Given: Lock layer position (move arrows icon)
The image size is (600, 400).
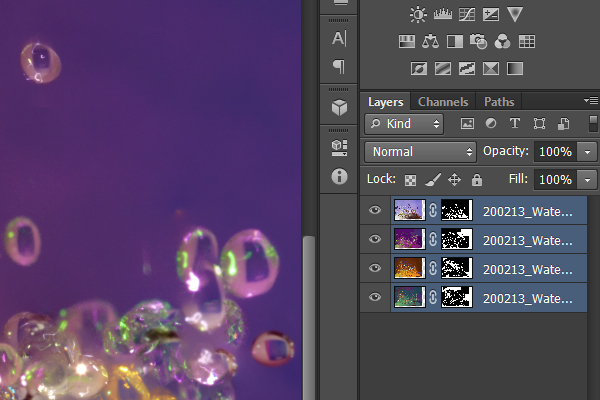Looking at the screenshot, I should (x=455, y=180).
